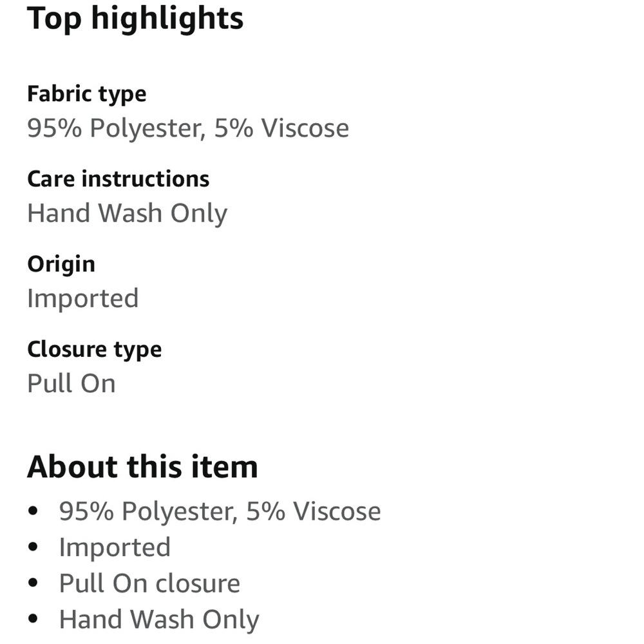
Task: Select the 95% Polyester, 5% Viscose bullet item
Action: click(x=220, y=511)
